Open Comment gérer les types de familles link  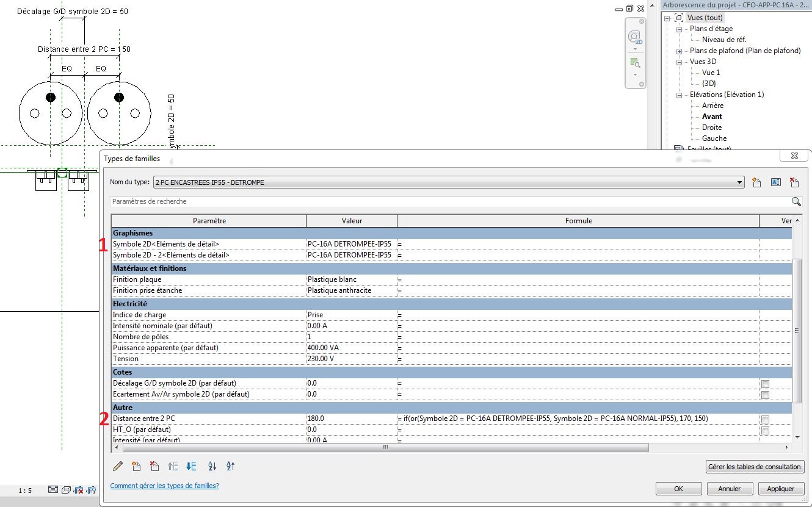coord(164,486)
